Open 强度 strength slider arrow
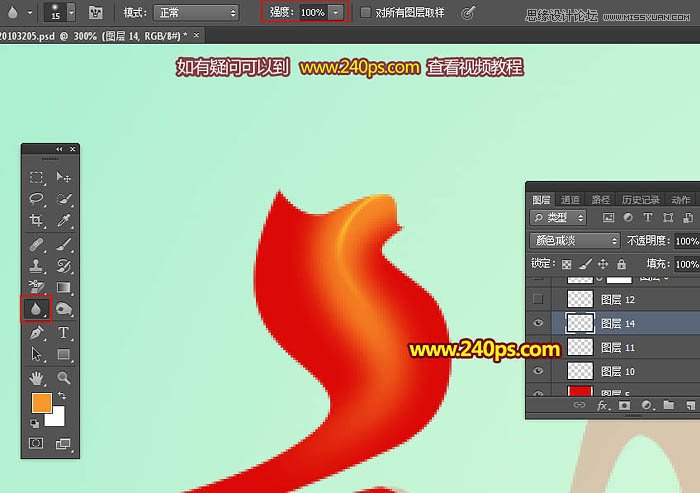The width and height of the screenshot is (700, 493). 335,13
